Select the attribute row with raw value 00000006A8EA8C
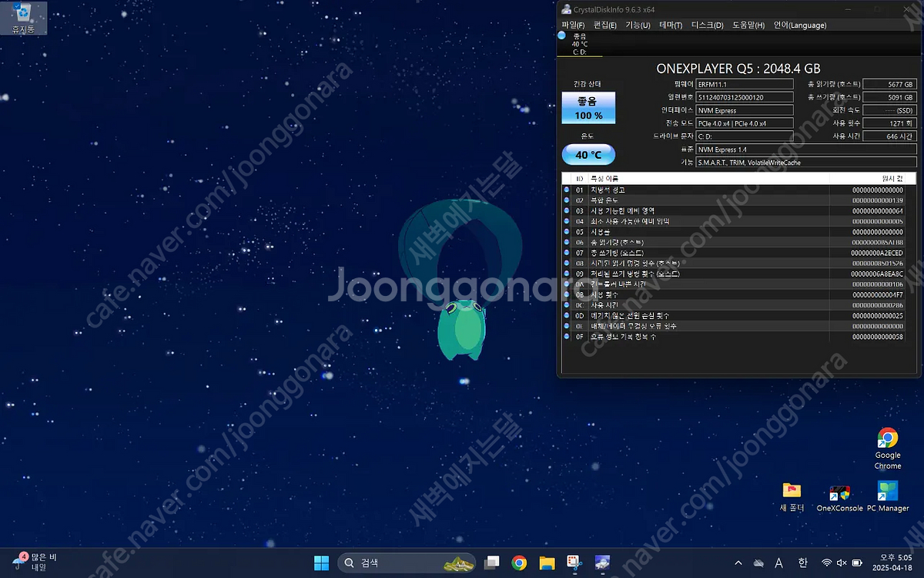The image size is (924, 578). click(x=734, y=274)
